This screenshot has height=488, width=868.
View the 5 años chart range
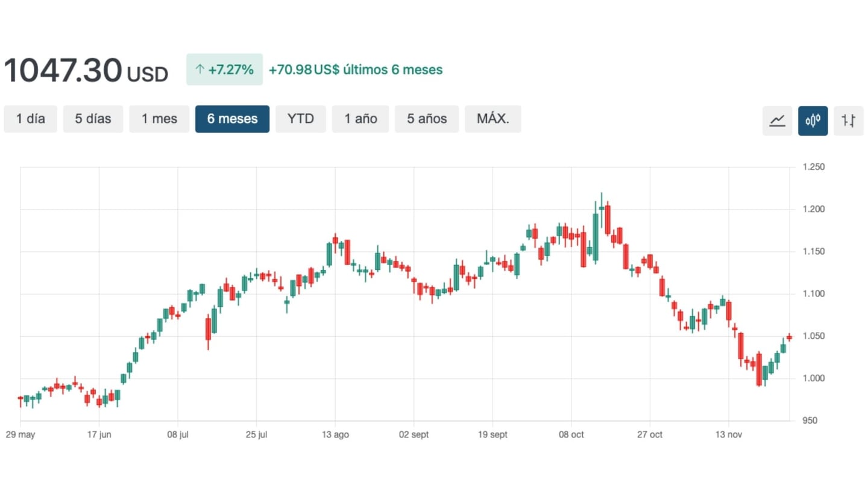tap(427, 119)
